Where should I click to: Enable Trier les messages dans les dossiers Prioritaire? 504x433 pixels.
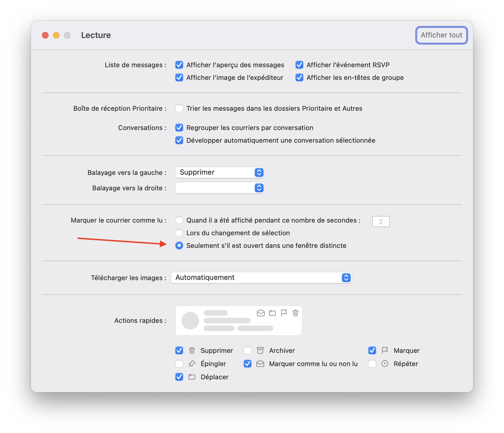click(x=179, y=108)
